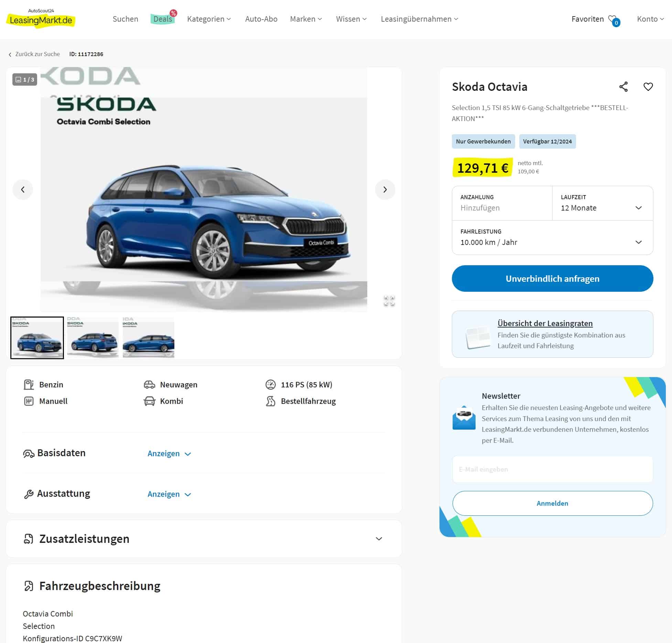The height and width of the screenshot is (643, 672).
Task: Open the Fahrleistung 10.000 km dropdown
Action: 552,238
